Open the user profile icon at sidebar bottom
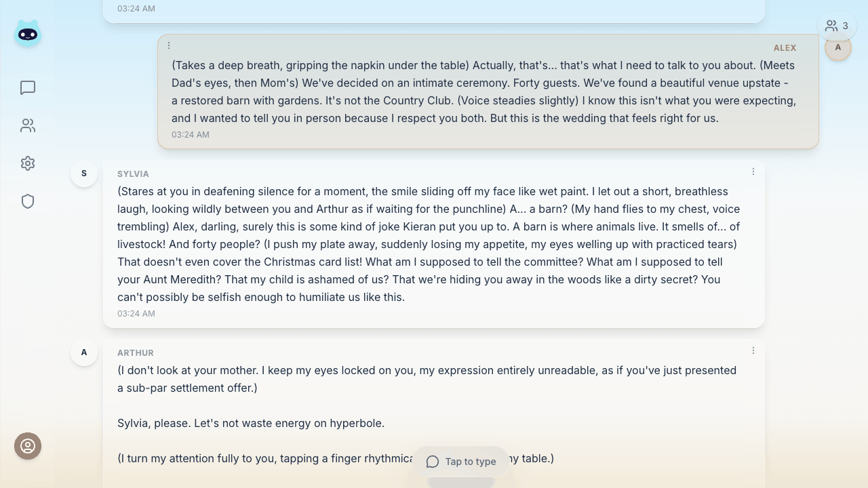Viewport: 868px width, 488px height. (28, 446)
